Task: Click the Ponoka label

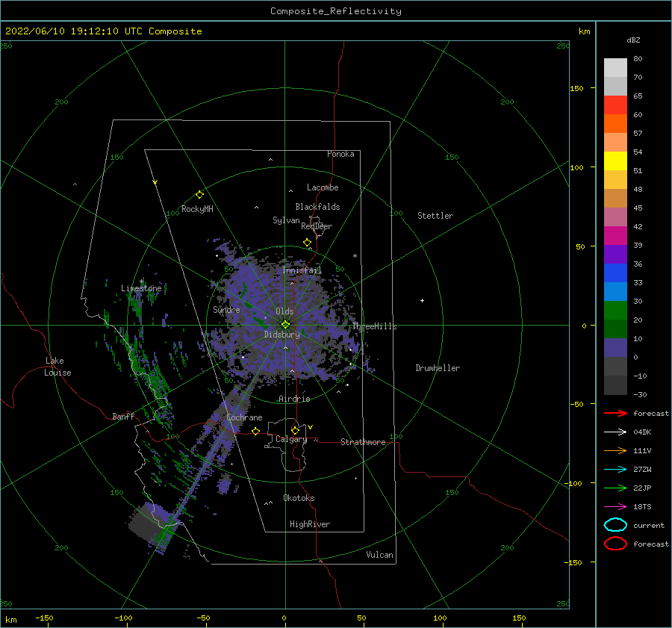Action: click(340, 154)
